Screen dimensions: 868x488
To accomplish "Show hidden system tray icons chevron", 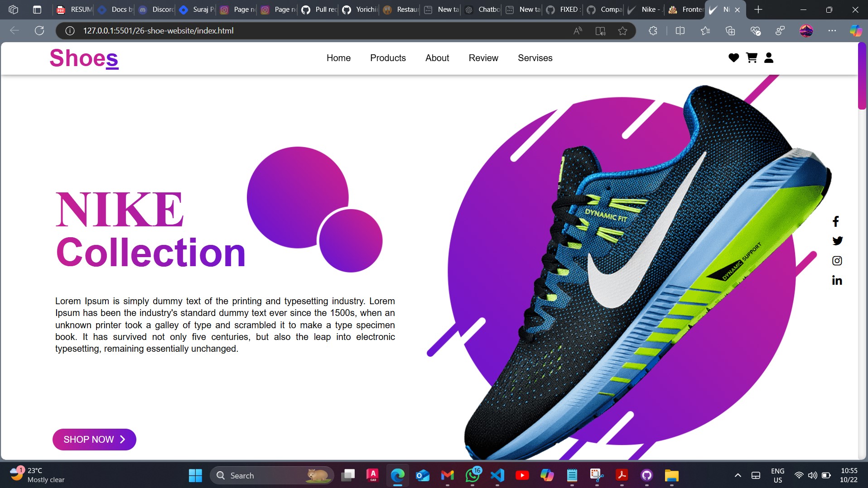I will 738,475.
